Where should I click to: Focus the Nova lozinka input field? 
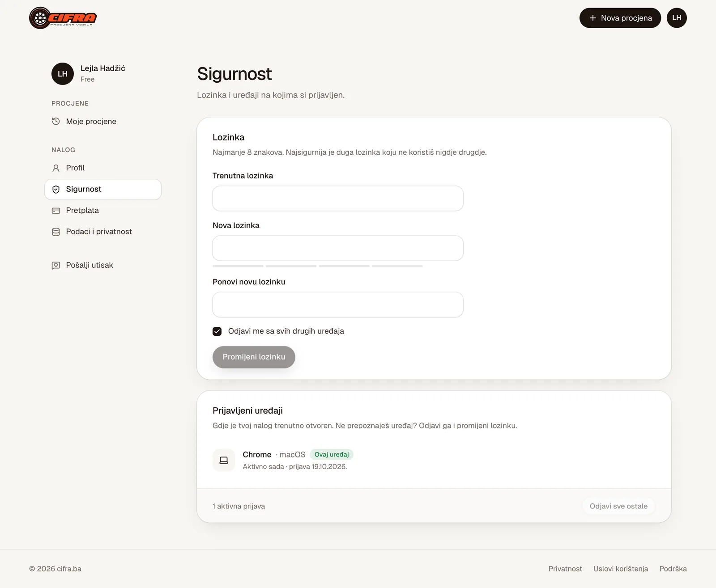(x=338, y=248)
